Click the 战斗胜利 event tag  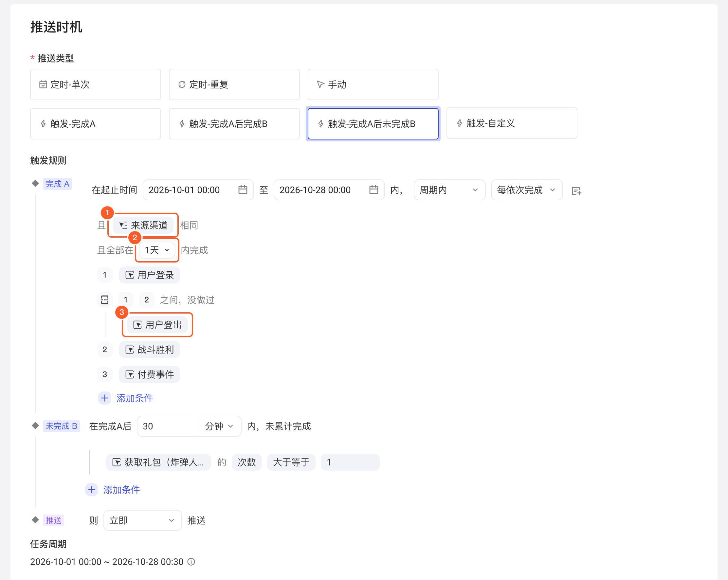point(150,350)
